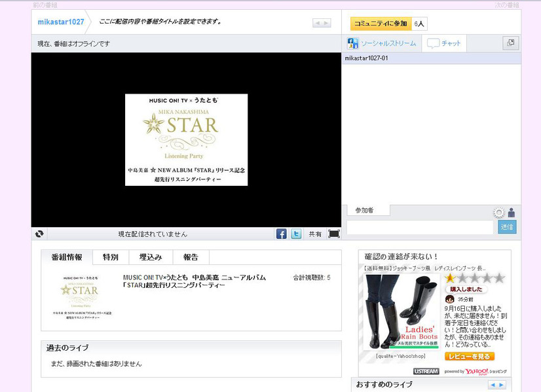Click the 現在配信されていません status text
The width and height of the screenshot is (541, 392).
coord(153,234)
